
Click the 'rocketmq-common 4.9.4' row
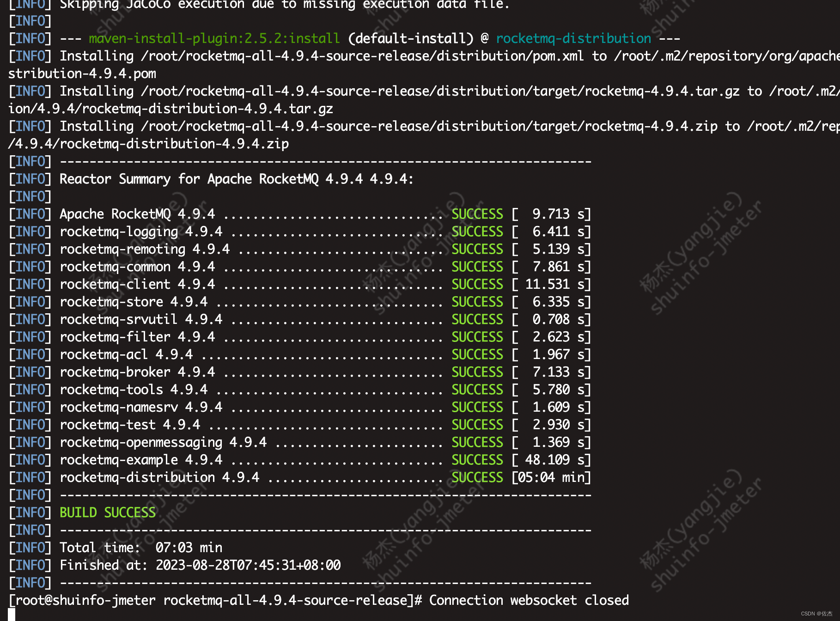300,267
